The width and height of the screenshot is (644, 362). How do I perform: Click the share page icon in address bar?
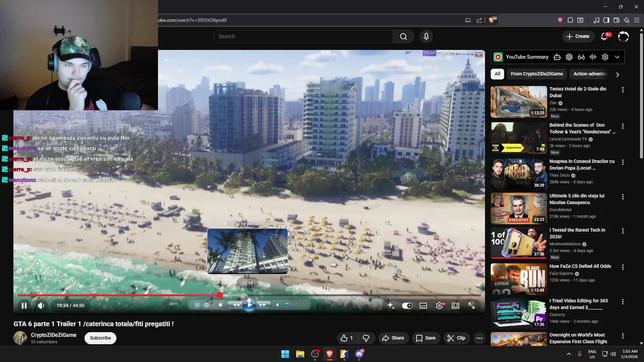tap(479, 20)
